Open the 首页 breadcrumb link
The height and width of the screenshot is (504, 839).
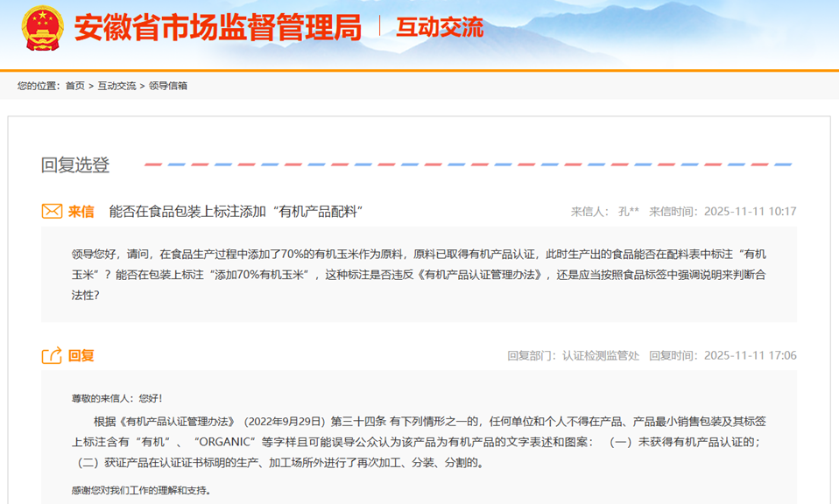tap(75, 86)
